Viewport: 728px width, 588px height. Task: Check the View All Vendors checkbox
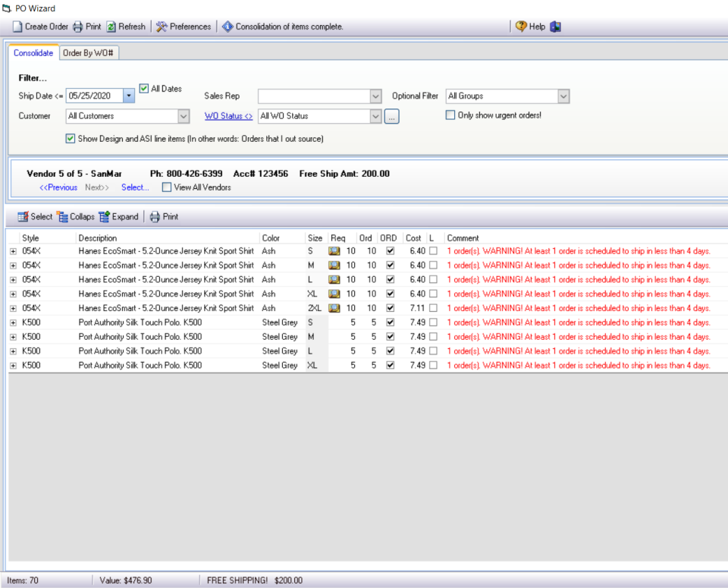point(166,187)
